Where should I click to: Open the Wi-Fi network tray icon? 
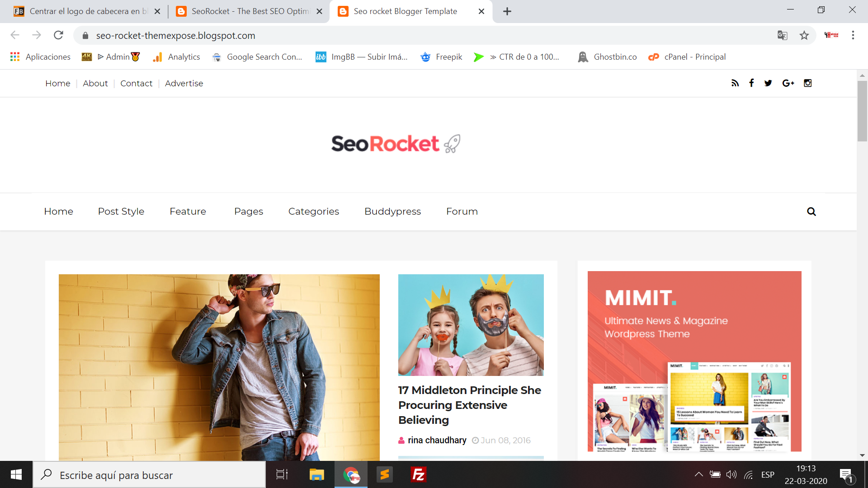pyautogui.click(x=749, y=474)
